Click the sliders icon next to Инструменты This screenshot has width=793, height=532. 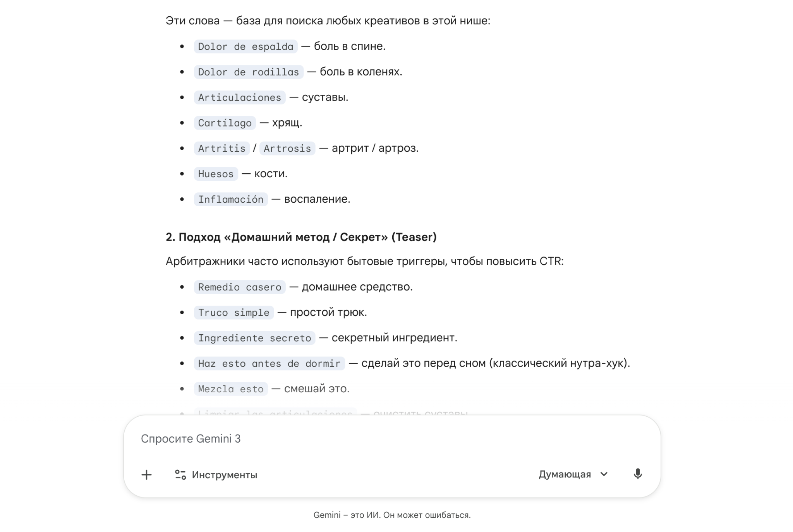point(180,474)
